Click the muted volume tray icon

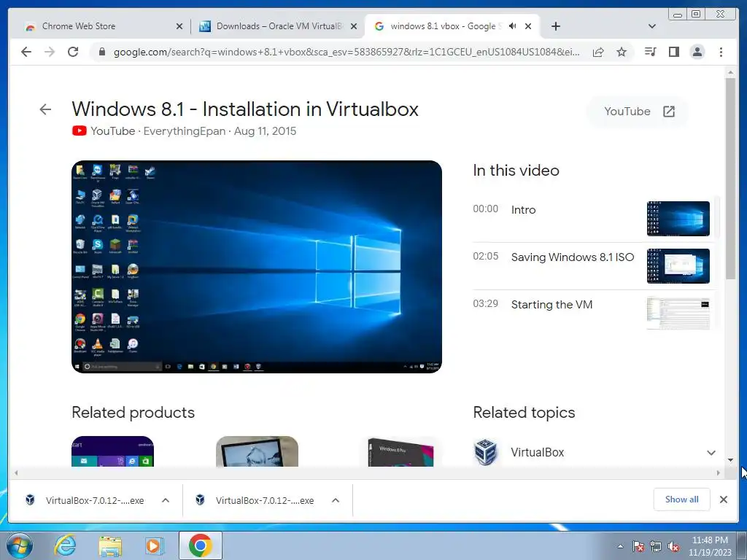tap(673, 547)
